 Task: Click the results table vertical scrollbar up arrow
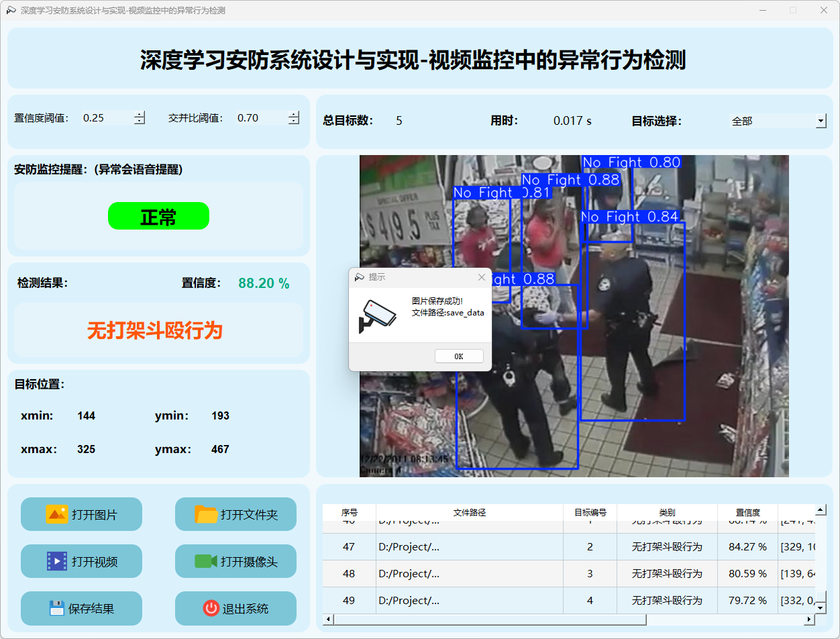(820, 509)
